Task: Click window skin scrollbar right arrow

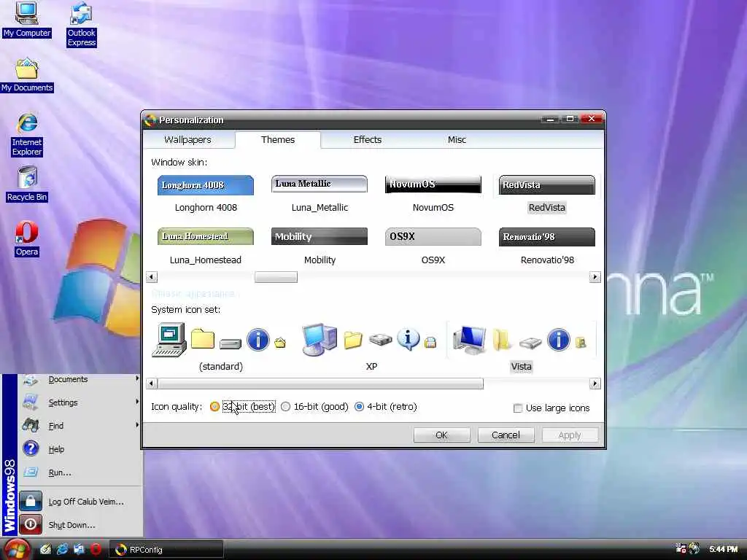Action: [x=595, y=276]
